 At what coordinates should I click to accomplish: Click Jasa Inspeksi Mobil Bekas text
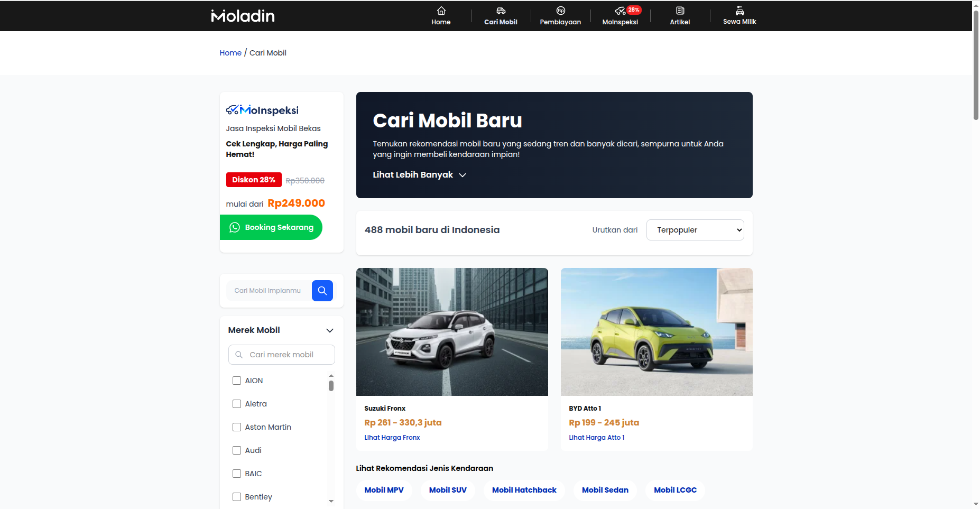coord(273,128)
